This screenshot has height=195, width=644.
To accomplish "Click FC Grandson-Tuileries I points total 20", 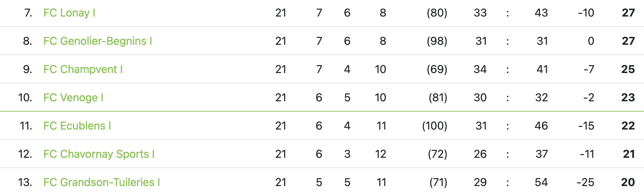I will (628, 182).
